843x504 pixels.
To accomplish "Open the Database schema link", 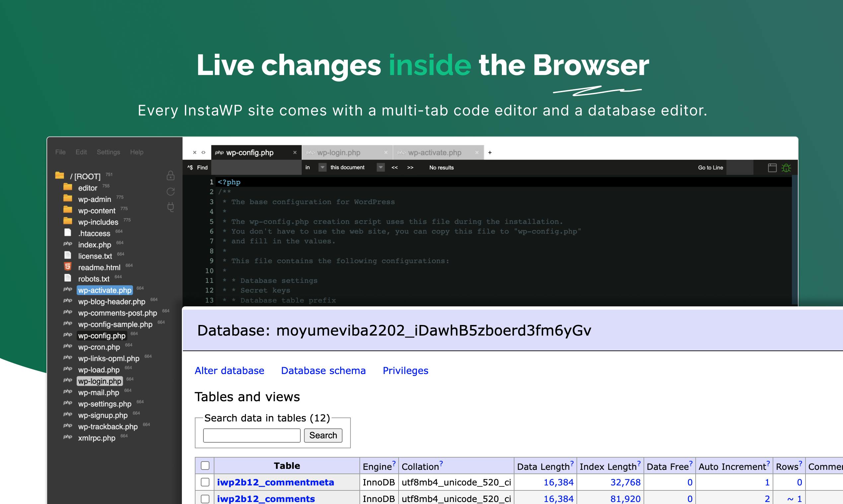I will point(323,370).
